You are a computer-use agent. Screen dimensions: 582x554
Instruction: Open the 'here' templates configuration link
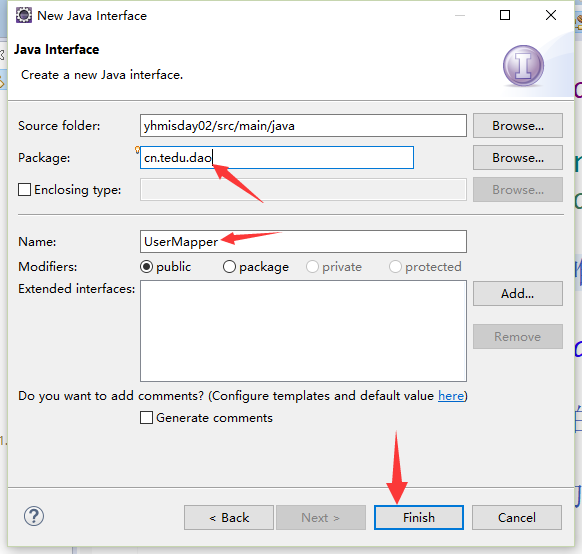pos(451,396)
